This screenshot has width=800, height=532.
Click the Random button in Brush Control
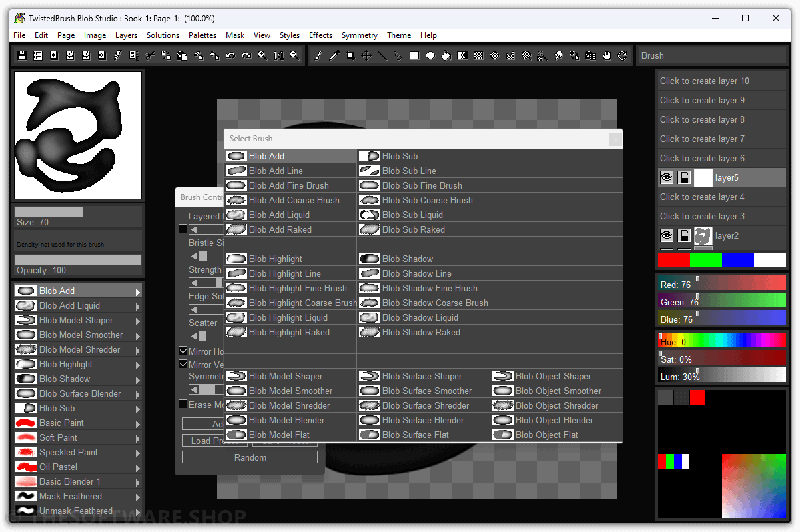pyautogui.click(x=250, y=457)
